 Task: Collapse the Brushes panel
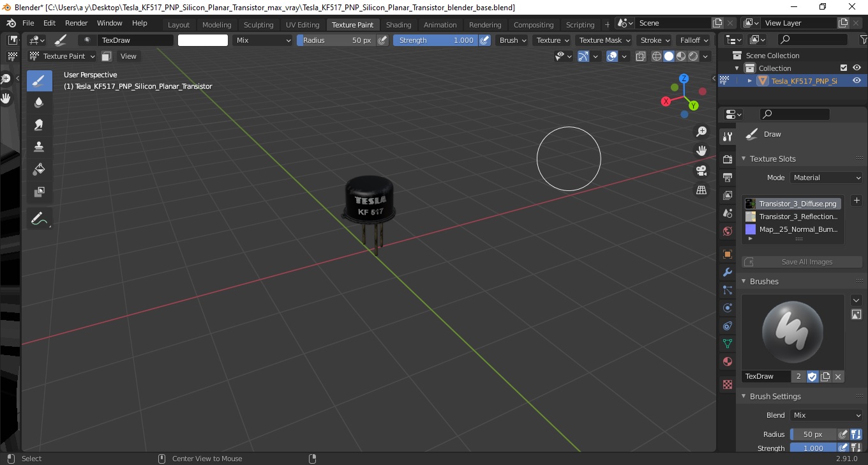click(744, 281)
